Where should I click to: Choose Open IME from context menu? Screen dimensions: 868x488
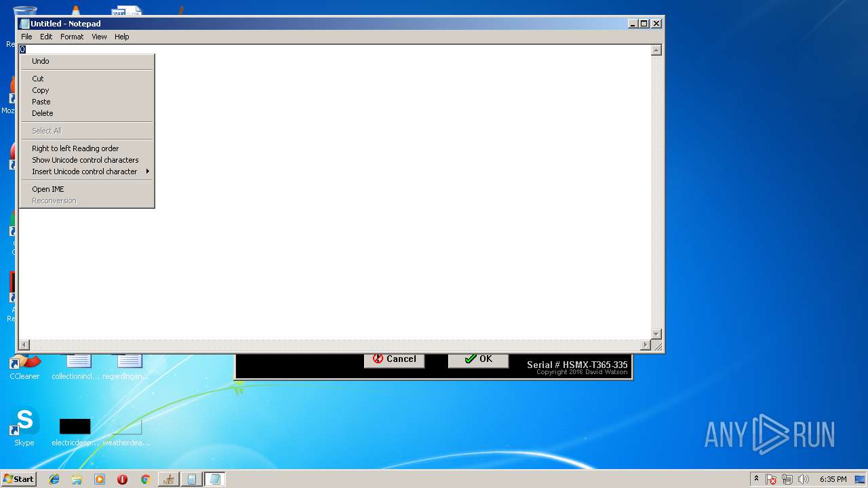[87, 189]
